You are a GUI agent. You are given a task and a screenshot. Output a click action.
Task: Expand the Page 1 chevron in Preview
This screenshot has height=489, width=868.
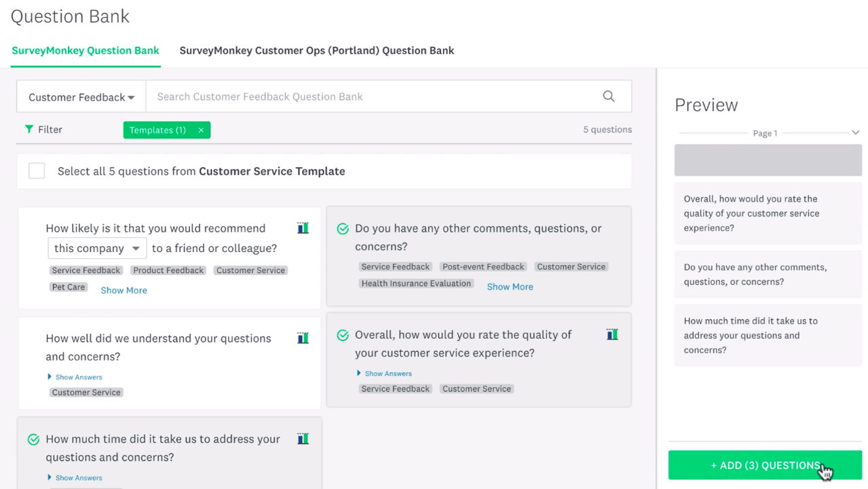point(856,132)
